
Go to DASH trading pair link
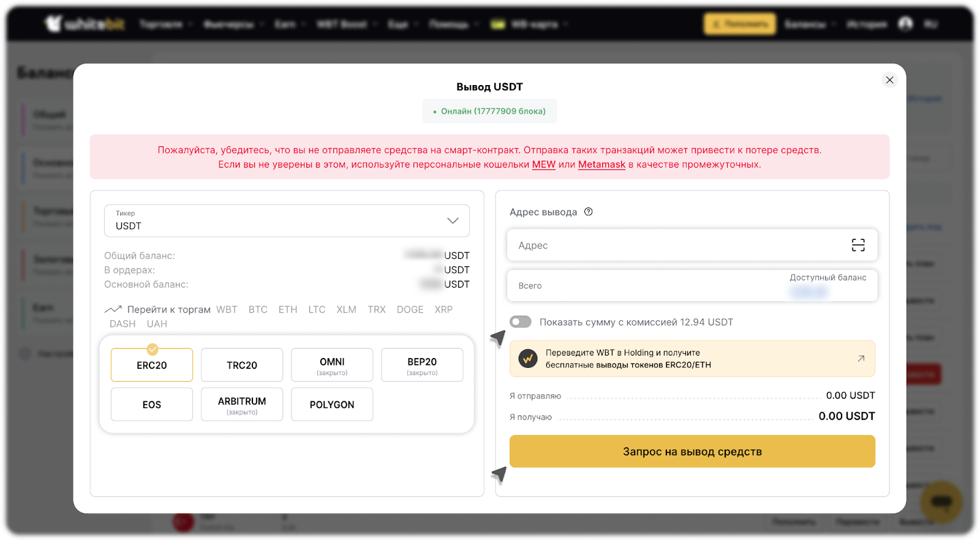123,324
